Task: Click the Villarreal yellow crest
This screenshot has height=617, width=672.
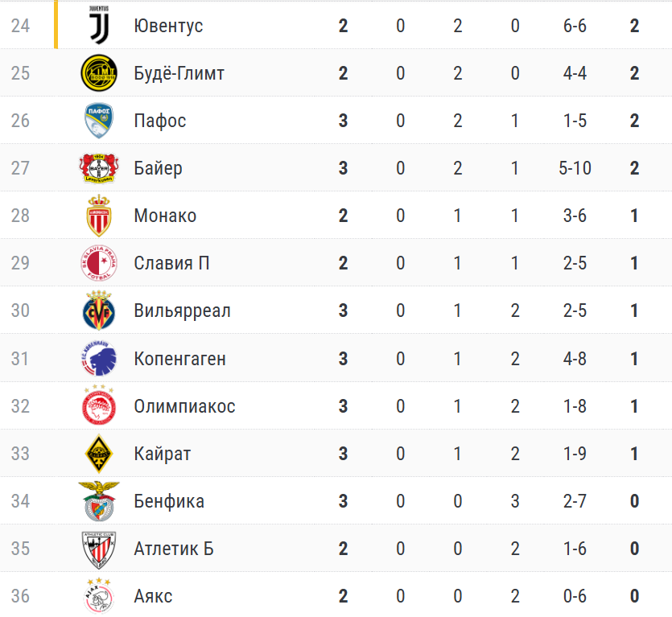Action: [x=99, y=311]
